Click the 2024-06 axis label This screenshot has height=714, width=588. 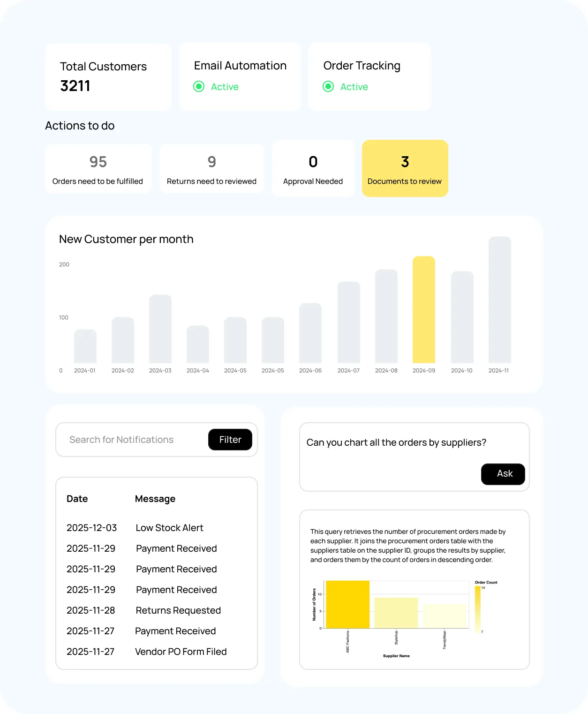pos(310,371)
